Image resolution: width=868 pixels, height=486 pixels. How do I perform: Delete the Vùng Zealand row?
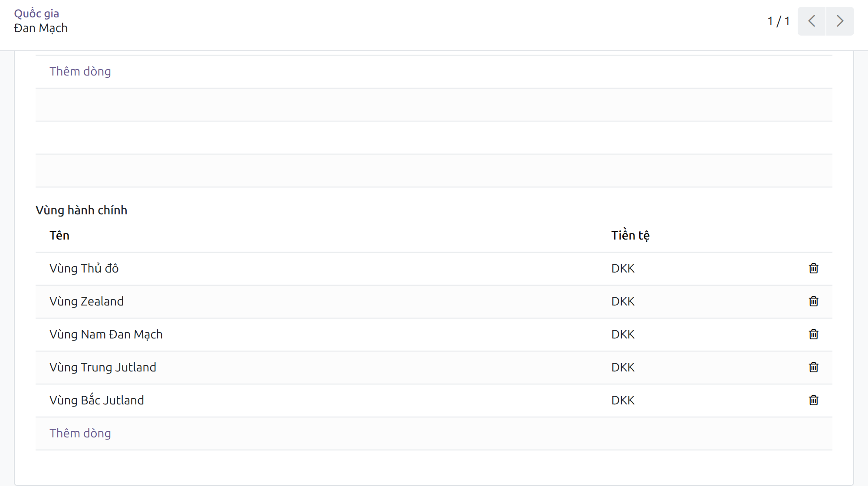(x=813, y=302)
